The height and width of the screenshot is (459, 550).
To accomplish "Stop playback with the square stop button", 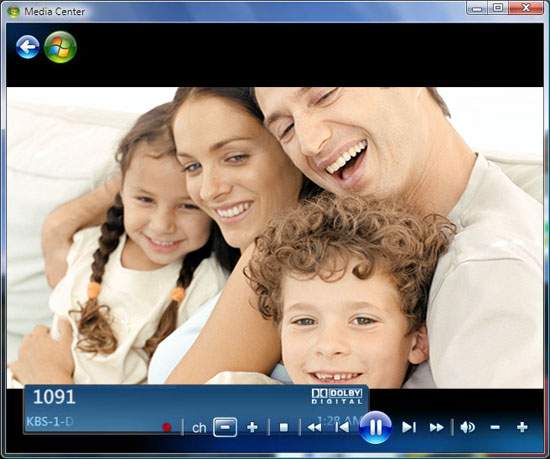I will pos(284,427).
